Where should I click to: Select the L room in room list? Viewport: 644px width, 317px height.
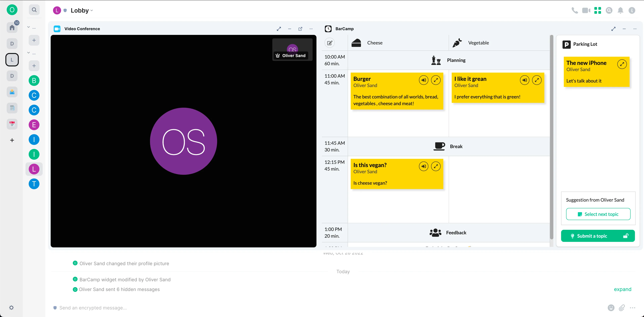[34, 169]
